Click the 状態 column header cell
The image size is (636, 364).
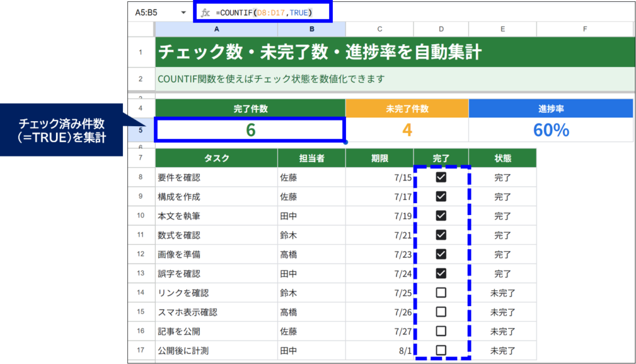(502, 158)
